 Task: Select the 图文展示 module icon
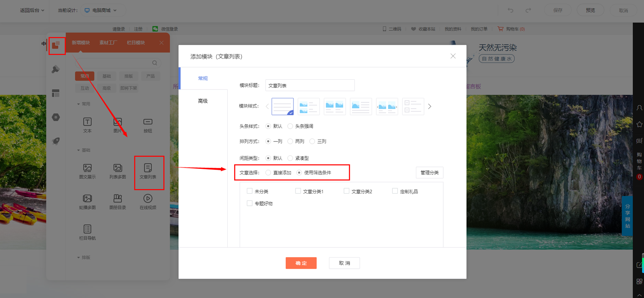click(87, 168)
